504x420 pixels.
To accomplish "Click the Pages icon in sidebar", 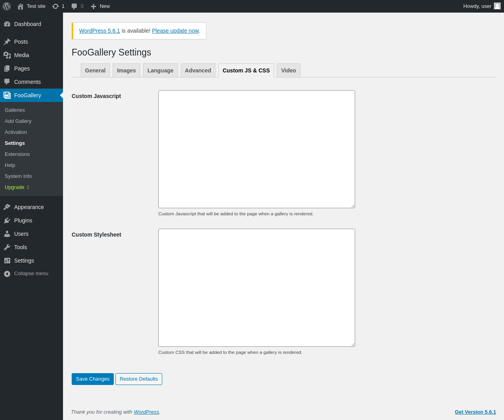I will coord(7,68).
